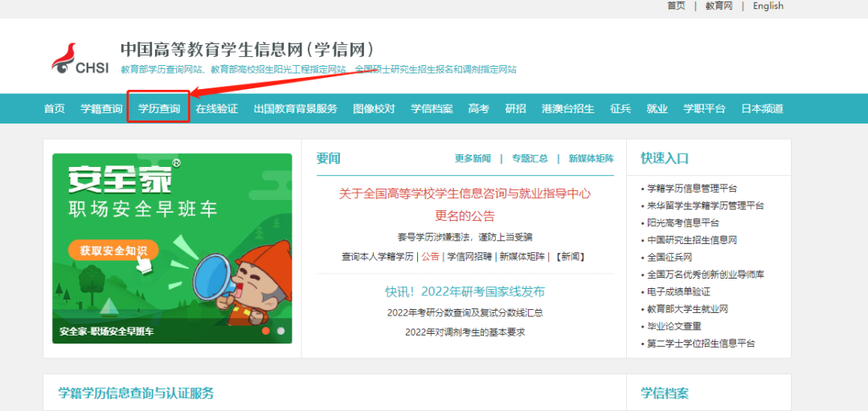868x411 pixels.
Task: Open 全国征兵网 quick link
Action: coord(669,257)
